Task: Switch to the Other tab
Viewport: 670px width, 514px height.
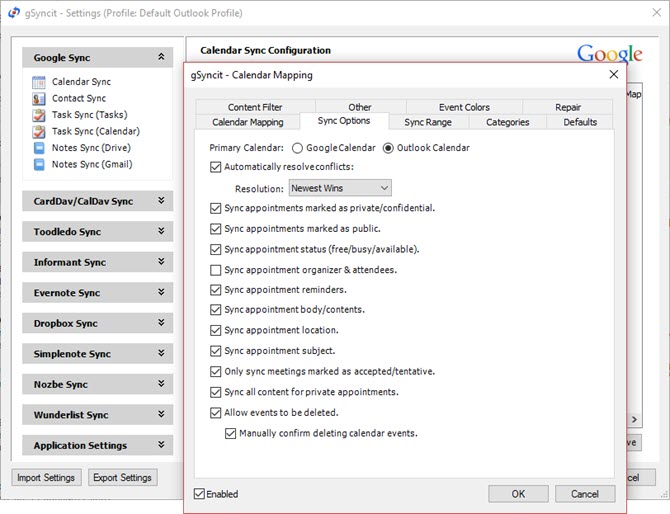Action: (360, 107)
